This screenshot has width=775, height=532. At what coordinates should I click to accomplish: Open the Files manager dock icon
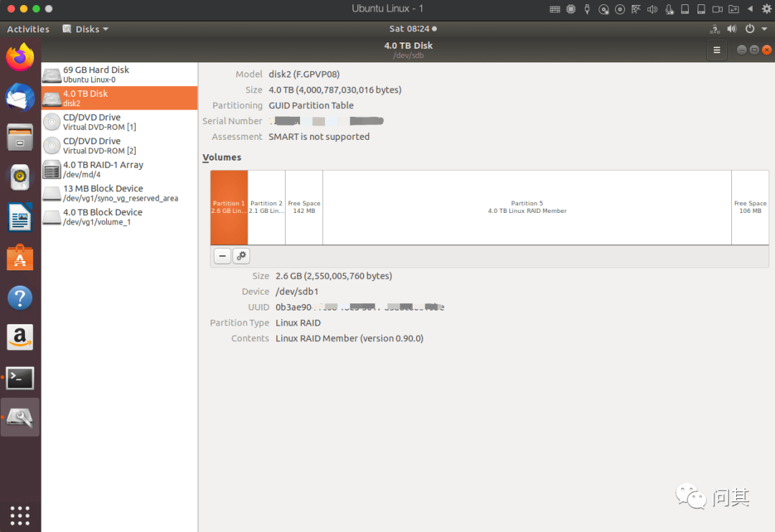coord(20,138)
